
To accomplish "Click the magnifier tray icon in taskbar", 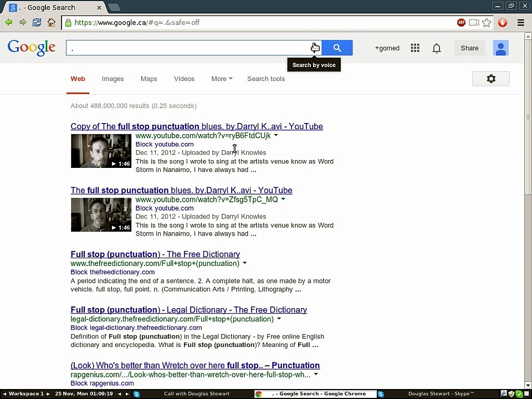I will click(504, 394).
